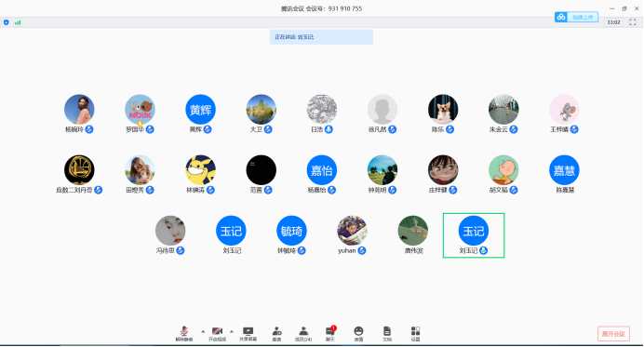Viewport: 644px width, 347px height.
Task: Click the currently speaking banner
Action: 321,37
